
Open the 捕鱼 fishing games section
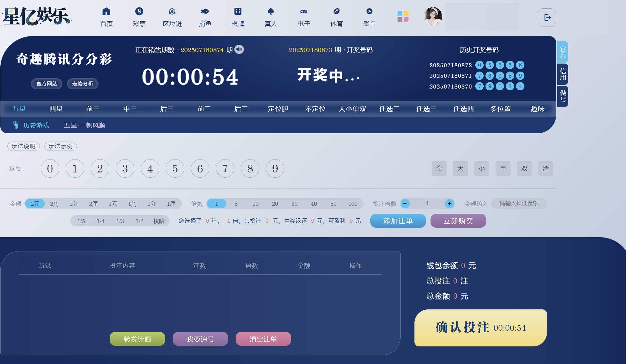(205, 17)
